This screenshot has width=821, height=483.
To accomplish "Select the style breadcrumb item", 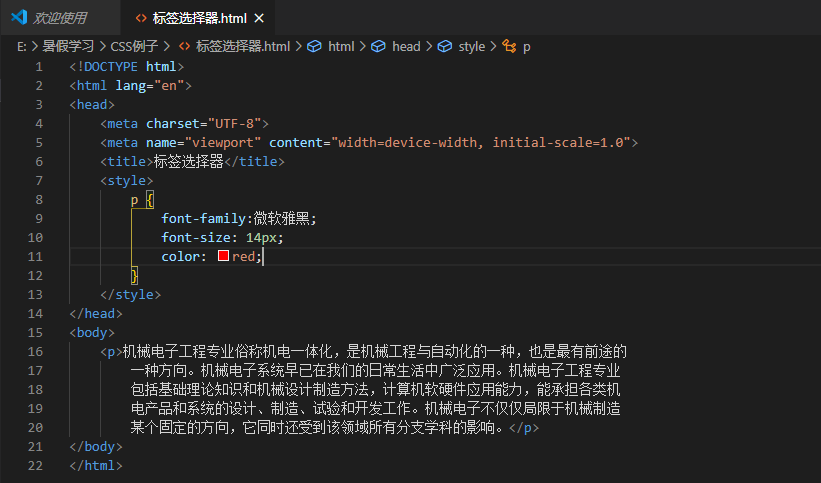I will click(472, 47).
